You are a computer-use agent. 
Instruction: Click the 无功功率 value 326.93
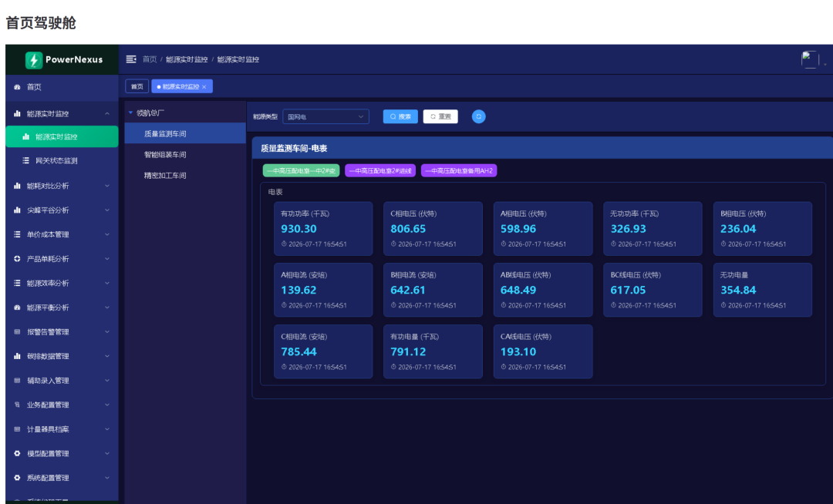[x=629, y=229]
